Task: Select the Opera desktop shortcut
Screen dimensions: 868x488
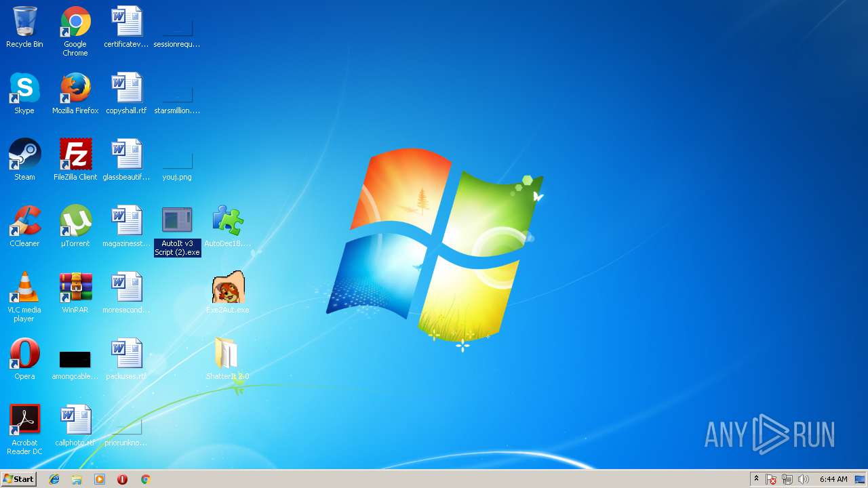Action: (x=24, y=359)
